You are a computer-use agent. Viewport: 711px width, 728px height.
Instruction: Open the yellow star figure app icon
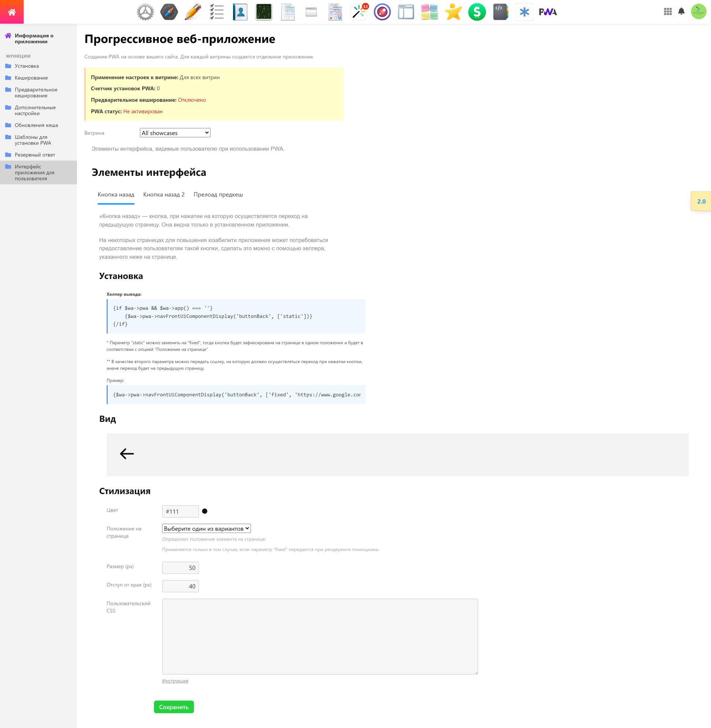click(453, 12)
